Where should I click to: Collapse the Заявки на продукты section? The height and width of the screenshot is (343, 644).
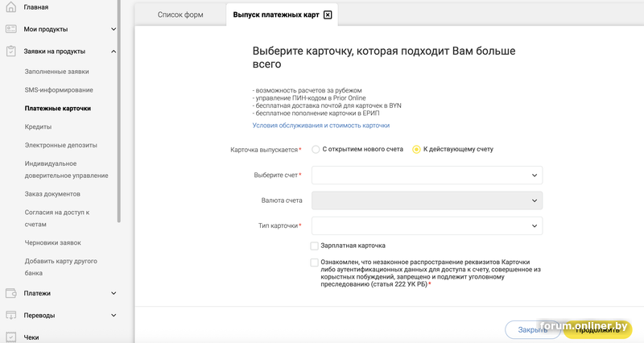(x=114, y=52)
